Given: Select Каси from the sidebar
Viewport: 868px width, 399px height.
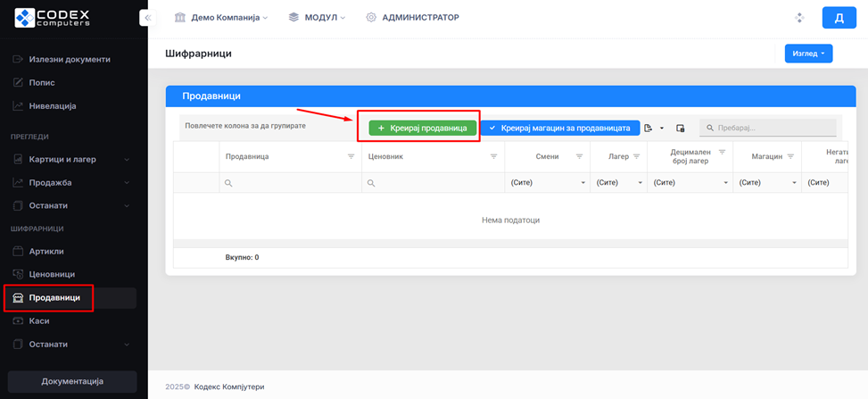Looking at the screenshot, I should click(39, 320).
